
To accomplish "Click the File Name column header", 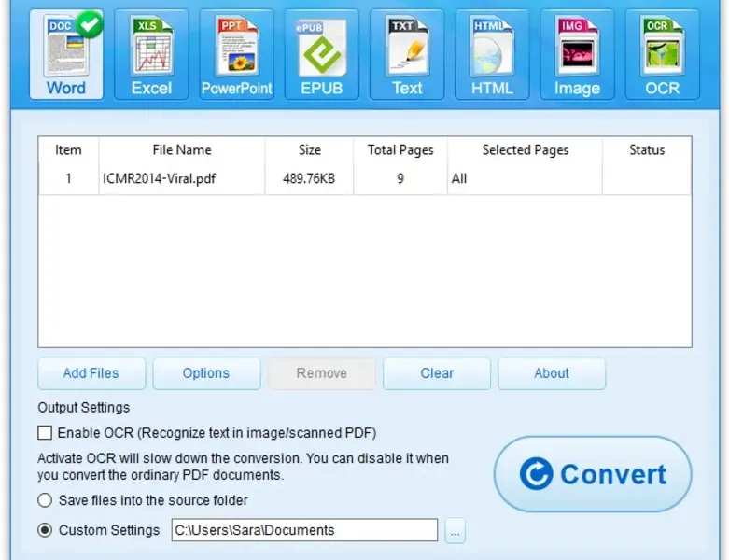I will tap(182, 150).
